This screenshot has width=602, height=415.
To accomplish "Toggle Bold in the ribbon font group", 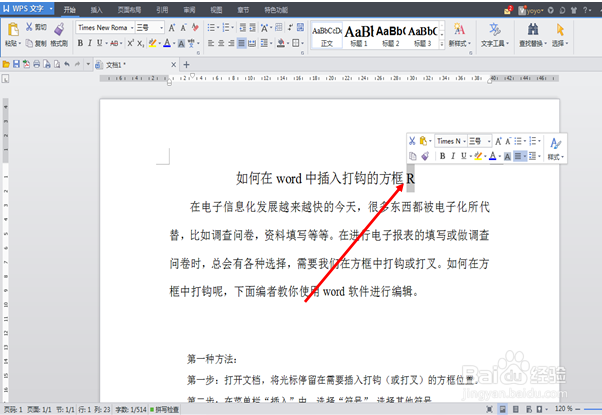I will (x=80, y=43).
